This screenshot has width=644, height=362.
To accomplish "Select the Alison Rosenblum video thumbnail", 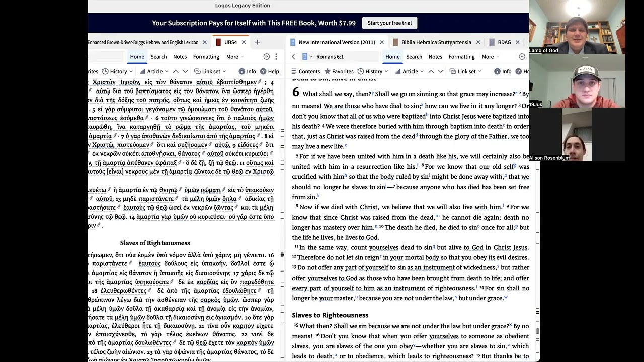I will pyautogui.click(x=578, y=134).
